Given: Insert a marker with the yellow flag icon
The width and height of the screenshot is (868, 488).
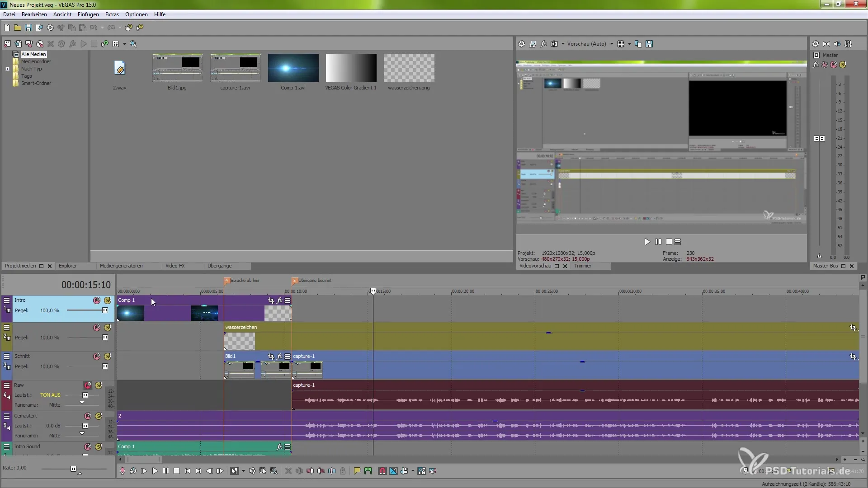Looking at the screenshot, I should tap(357, 471).
